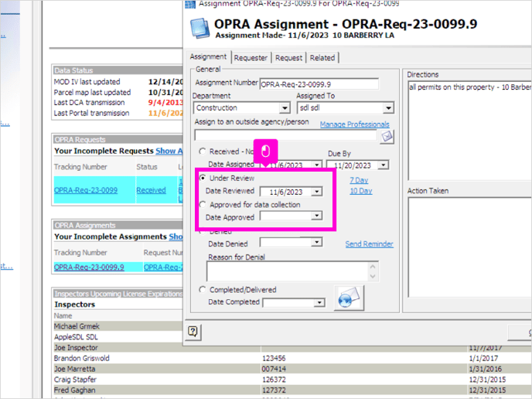Choose Approved for data collection option

click(x=203, y=204)
